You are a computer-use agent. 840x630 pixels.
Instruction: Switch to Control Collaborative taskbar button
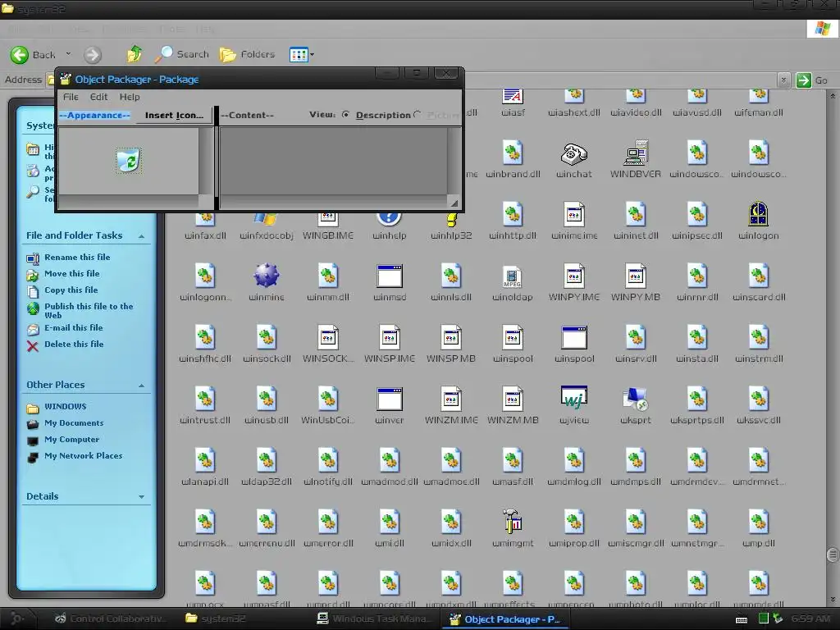point(111,619)
